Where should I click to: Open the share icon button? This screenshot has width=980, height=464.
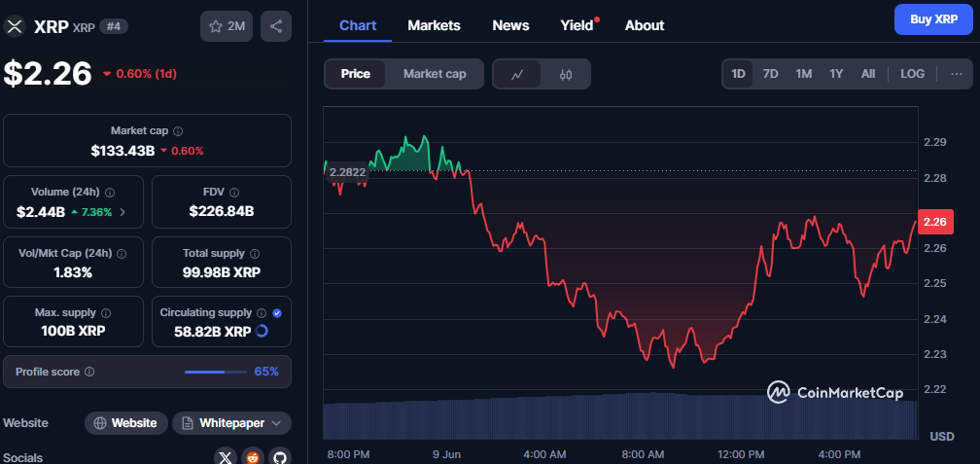[x=276, y=26]
